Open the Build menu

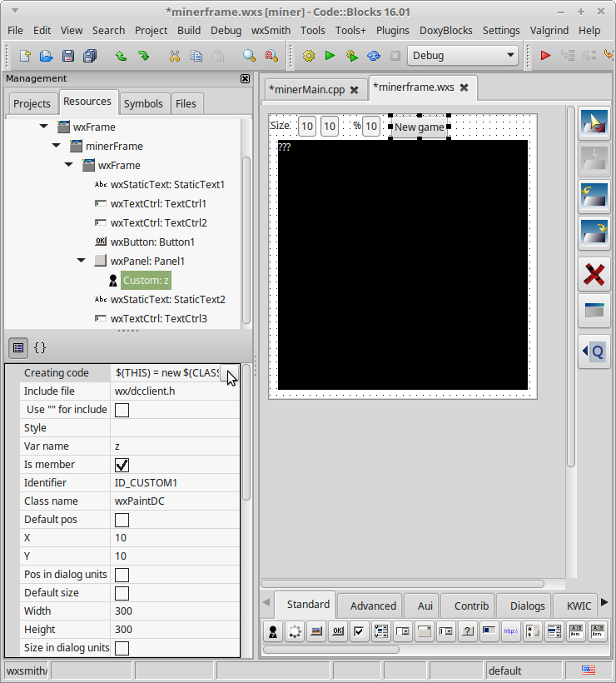tap(189, 31)
